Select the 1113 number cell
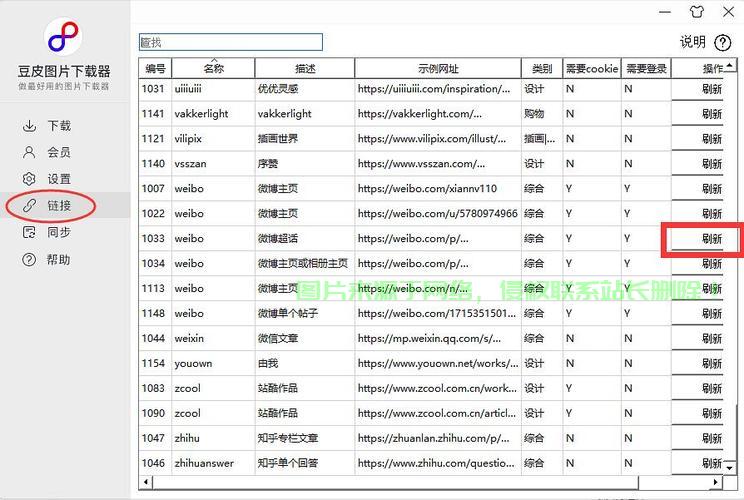This screenshot has height=500, width=744. coord(153,288)
